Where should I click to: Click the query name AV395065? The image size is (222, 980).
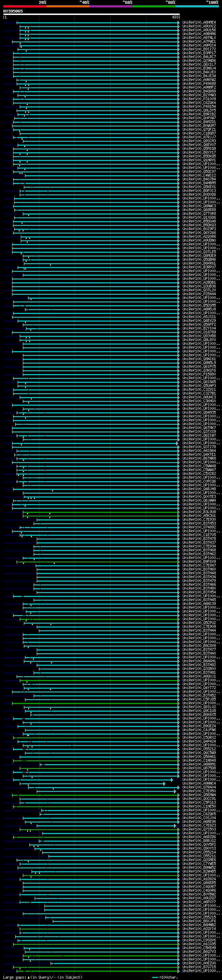point(13,11)
